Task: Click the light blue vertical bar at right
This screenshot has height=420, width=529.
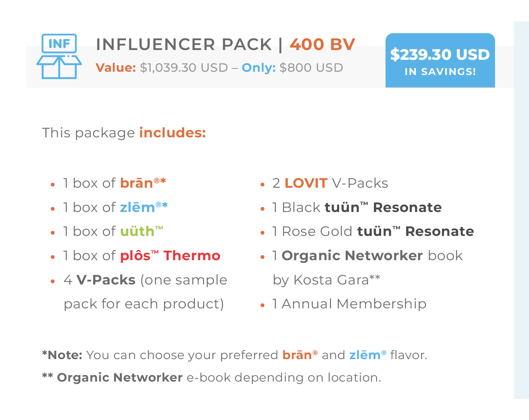Action: (521, 210)
